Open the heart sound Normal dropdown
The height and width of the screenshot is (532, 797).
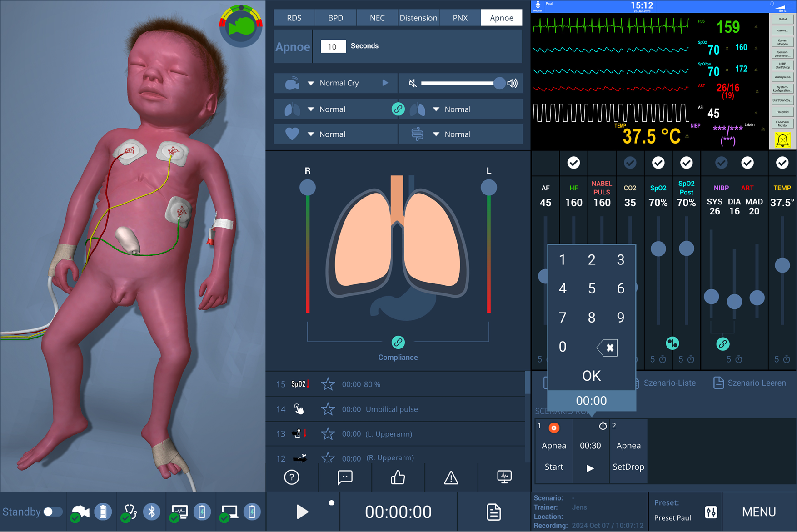(x=311, y=134)
